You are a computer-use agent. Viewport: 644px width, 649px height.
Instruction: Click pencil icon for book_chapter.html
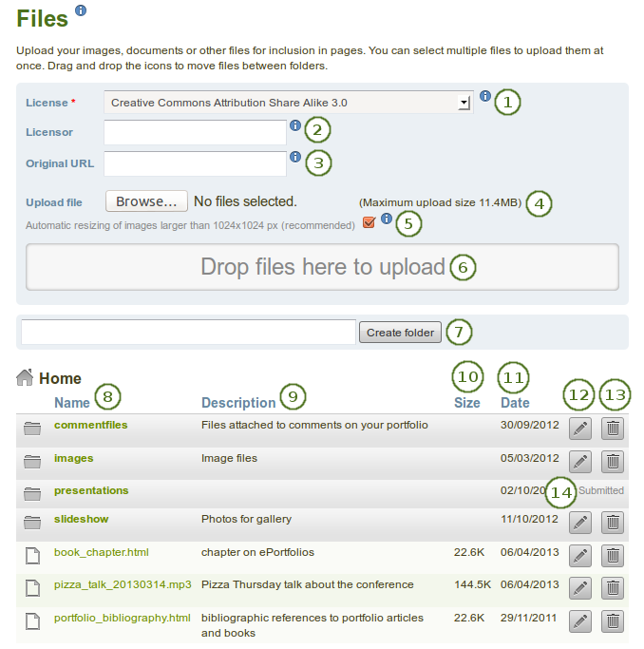click(x=579, y=556)
